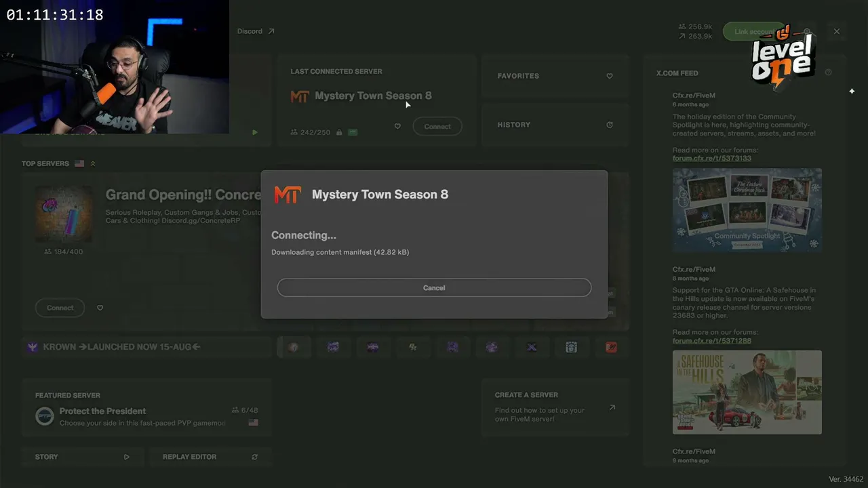Screen dimensions: 868x488
Task: Open the Grand Opening server thumbnail
Action: (x=64, y=214)
